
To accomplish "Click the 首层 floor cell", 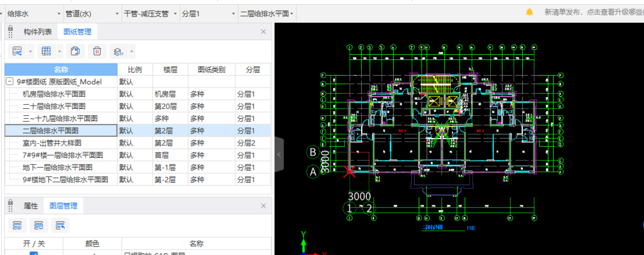I will [x=170, y=155].
